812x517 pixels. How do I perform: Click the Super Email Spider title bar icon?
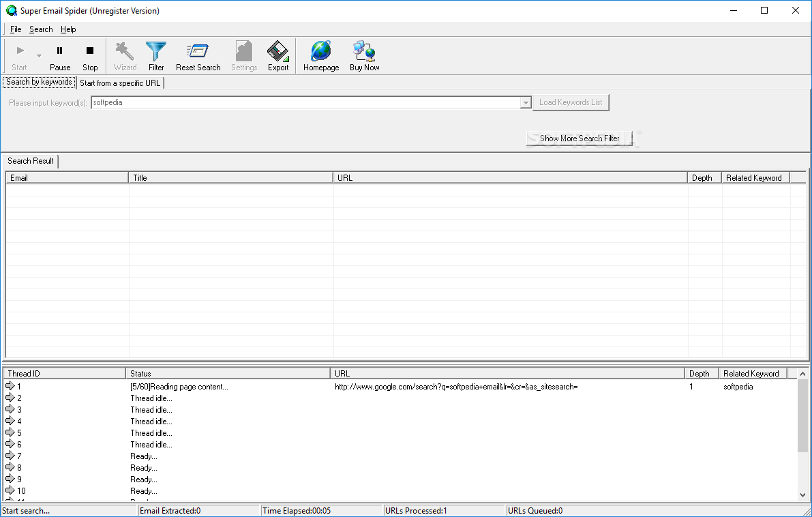pos(12,10)
